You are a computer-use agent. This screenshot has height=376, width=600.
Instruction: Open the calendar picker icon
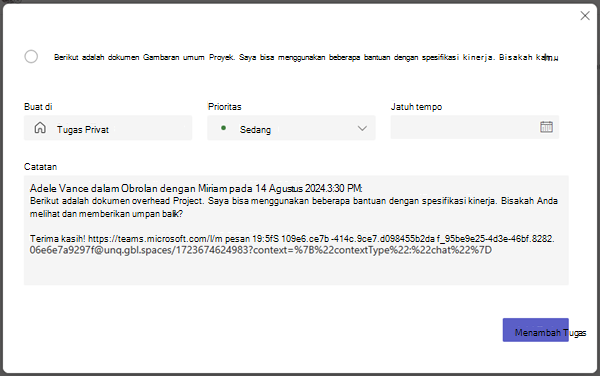tap(546, 127)
